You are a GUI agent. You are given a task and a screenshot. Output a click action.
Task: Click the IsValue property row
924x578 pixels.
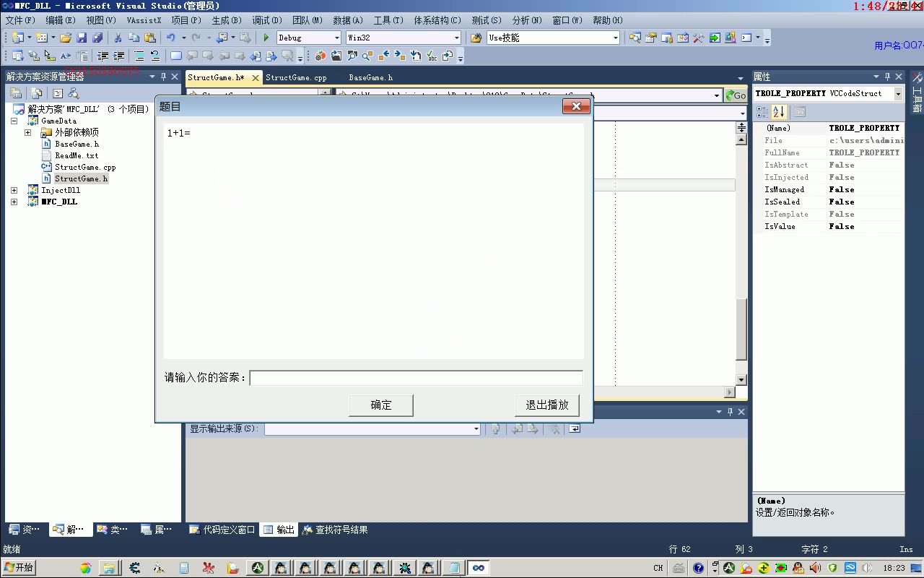[829, 226]
